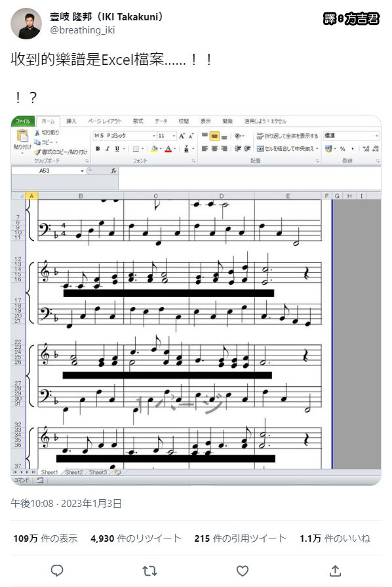Open the Data (データ) tab
This screenshot has width=392, height=587.
point(161,121)
